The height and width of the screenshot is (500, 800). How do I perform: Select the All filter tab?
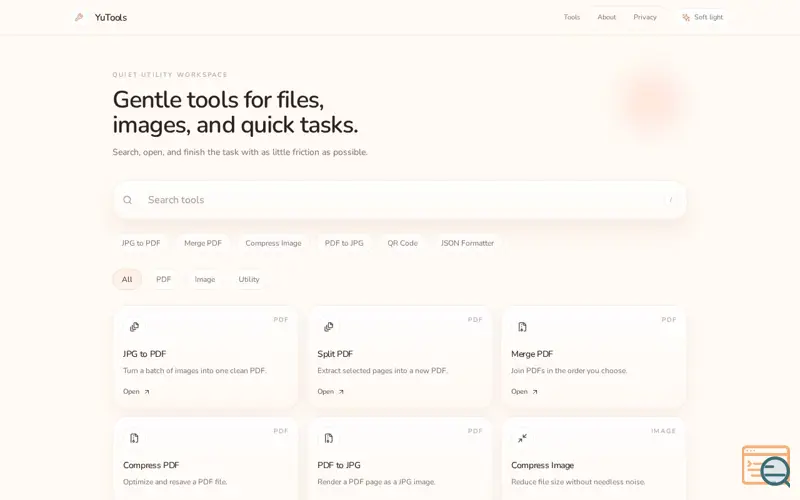(x=127, y=279)
